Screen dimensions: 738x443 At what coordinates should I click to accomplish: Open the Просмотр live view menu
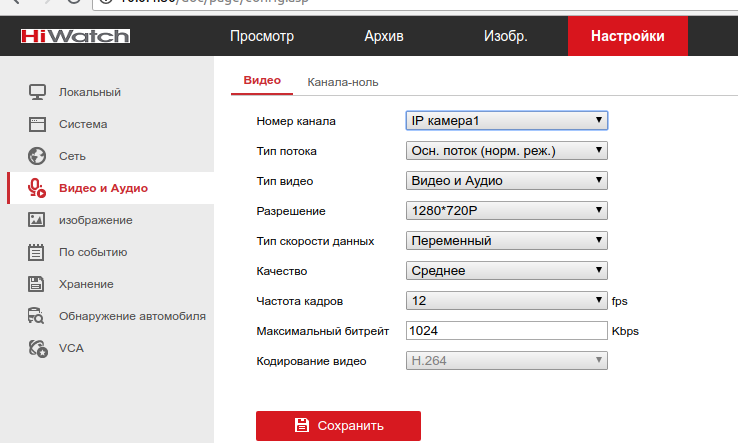tap(262, 36)
